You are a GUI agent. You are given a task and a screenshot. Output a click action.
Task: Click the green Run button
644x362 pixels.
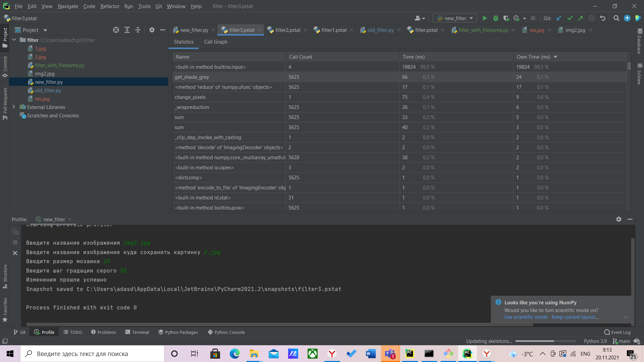click(485, 18)
